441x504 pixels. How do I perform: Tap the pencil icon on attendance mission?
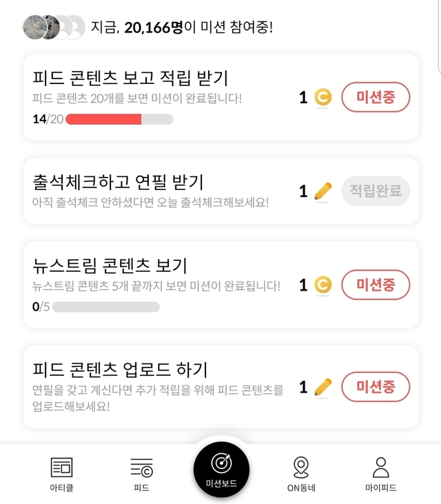coord(322,191)
